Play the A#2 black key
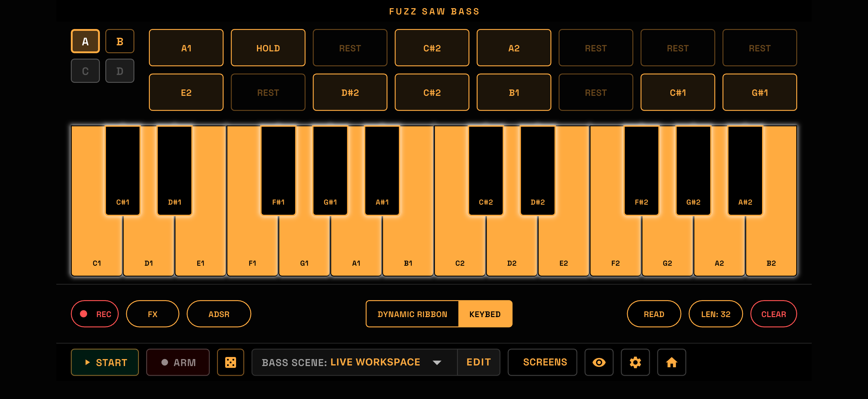The width and height of the screenshot is (868, 399). pyautogui.click(x=745, y=170)
